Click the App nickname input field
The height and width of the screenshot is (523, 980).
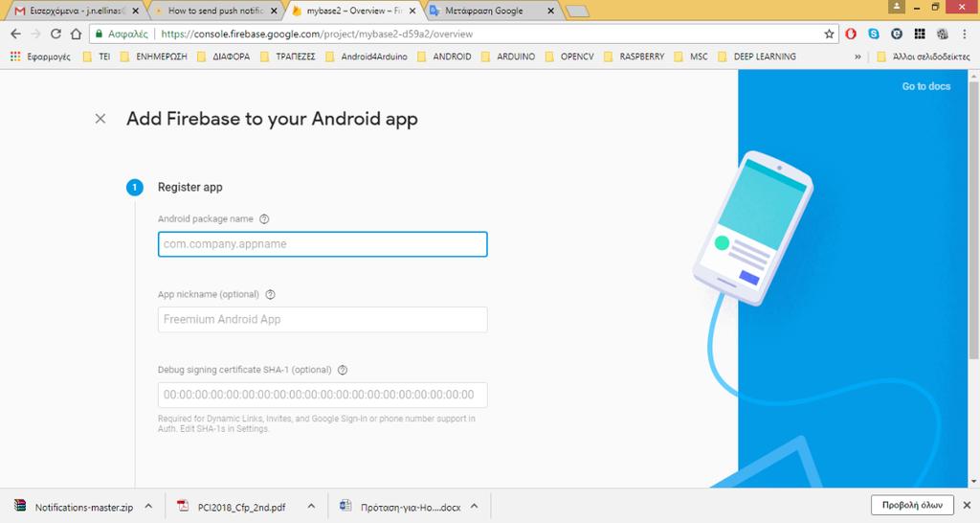click(323, 320)
